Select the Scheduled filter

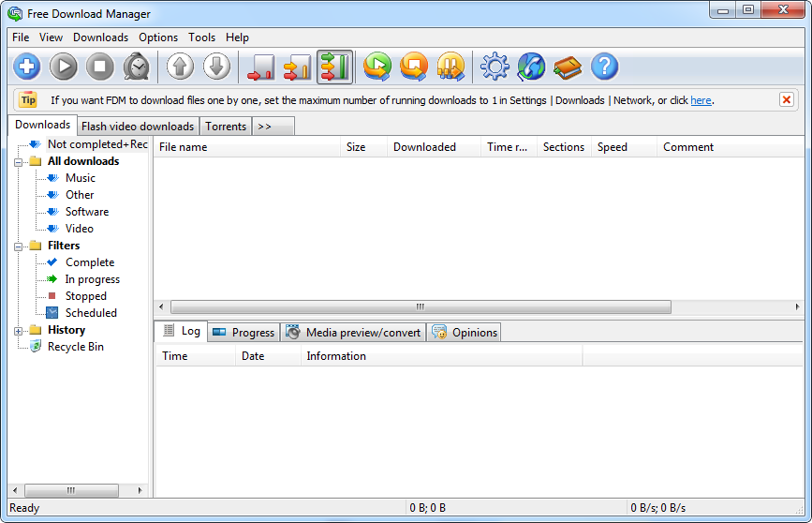[91, 313]
